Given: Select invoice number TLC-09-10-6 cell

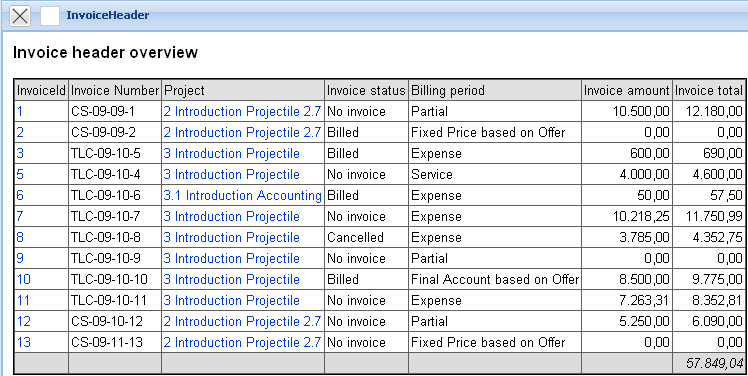Looking at the screenshot, I should pyautogui.click(x=115, y=196).
